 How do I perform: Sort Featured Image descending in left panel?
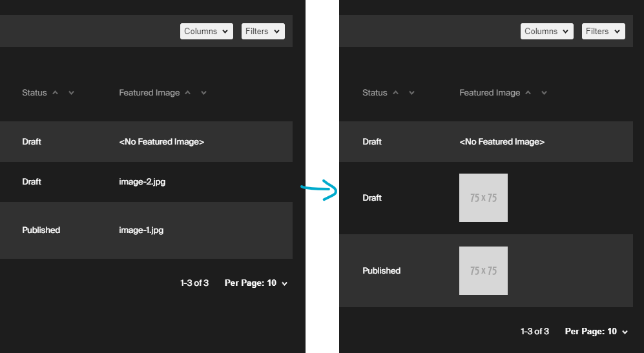[x=203, y=93]
